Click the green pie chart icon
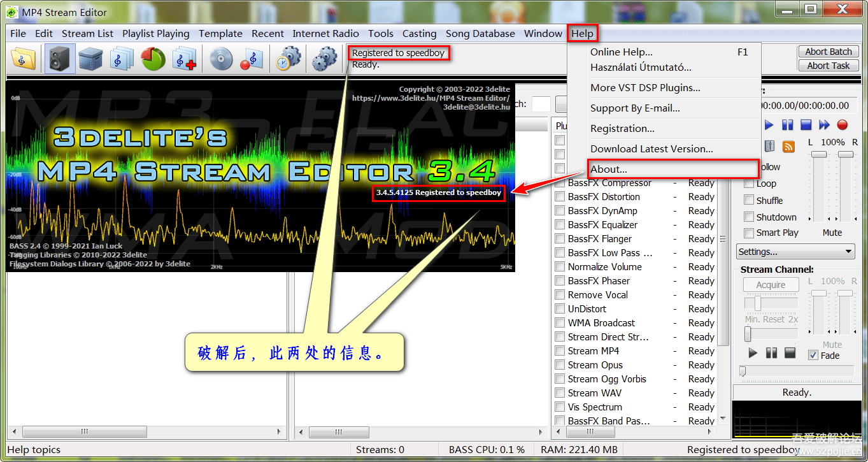Screen dimensions: 868x462 tap(153, 59)
